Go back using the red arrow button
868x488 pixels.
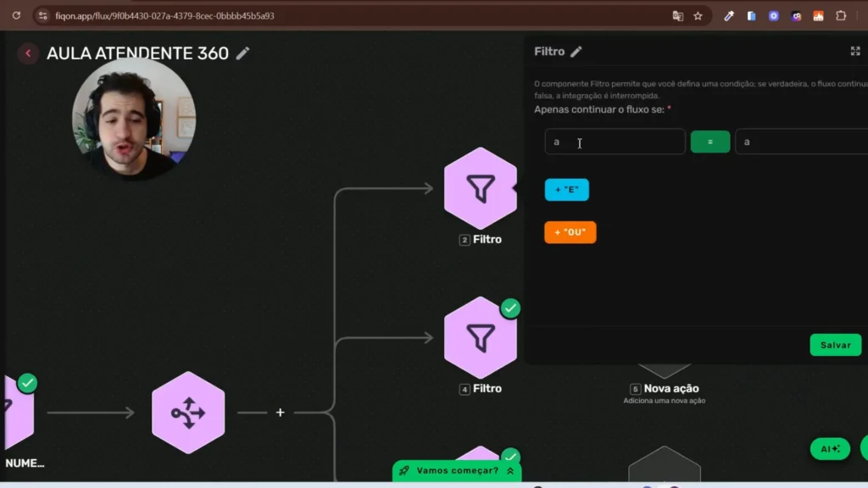click(28, 53)
